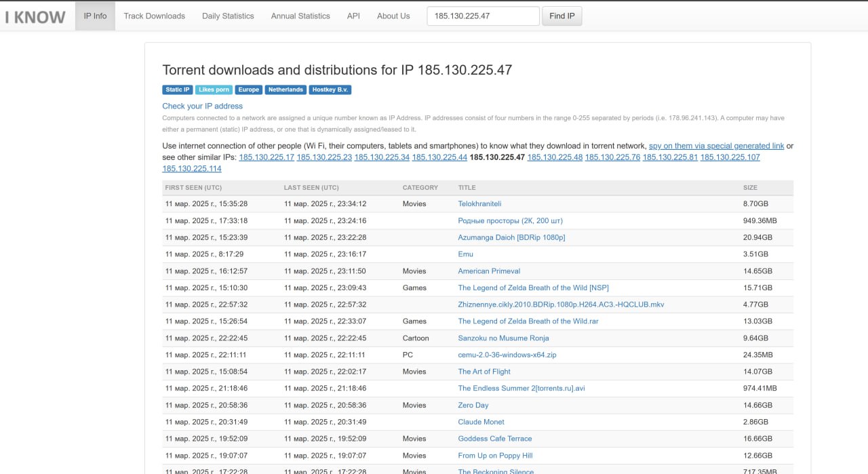This screenshot has height=474, width=868.
Task: Open cemu-2.0-36-windows-x64.zip torrent link
Action: click(507, 355)
